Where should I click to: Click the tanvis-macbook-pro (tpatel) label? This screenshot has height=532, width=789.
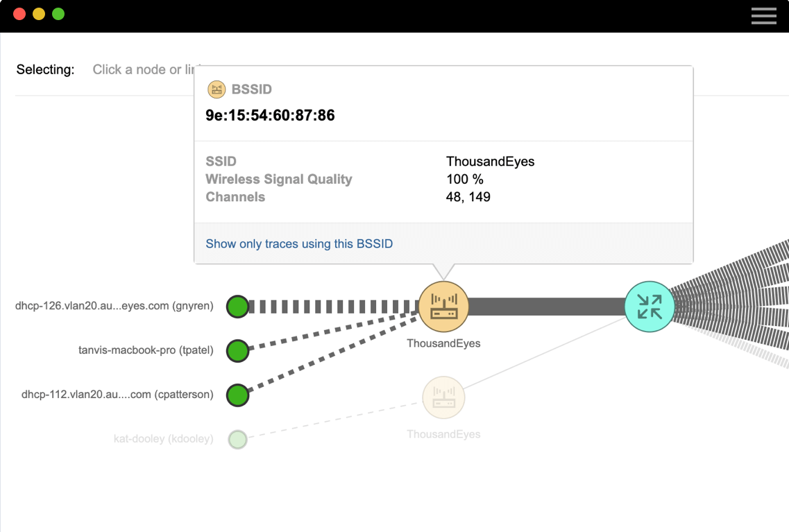point(146,350)
